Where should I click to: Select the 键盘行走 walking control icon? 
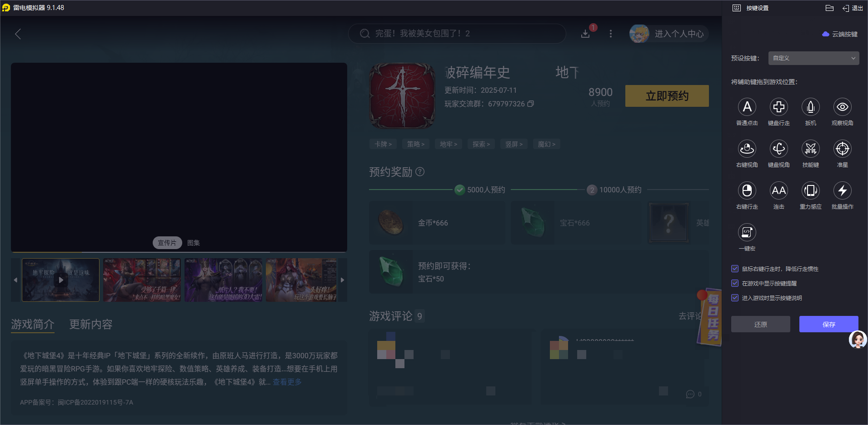(x=778, y=107)
